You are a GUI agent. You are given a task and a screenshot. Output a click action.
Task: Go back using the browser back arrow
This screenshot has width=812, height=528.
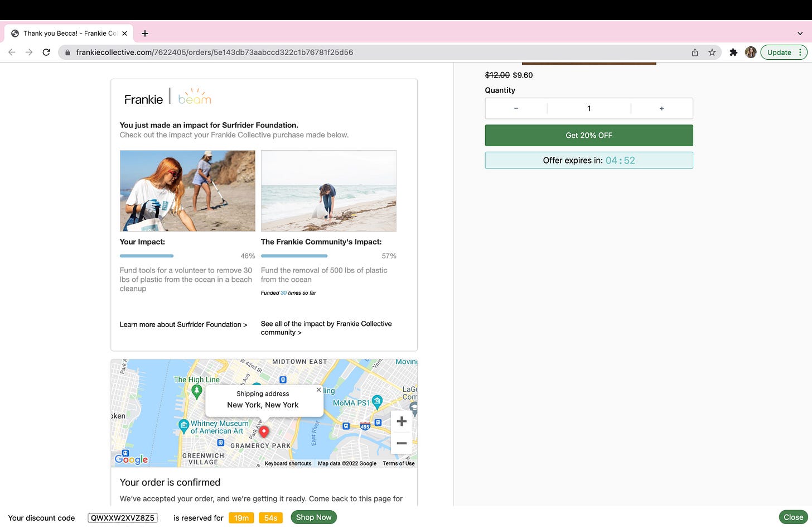(12, 52)
